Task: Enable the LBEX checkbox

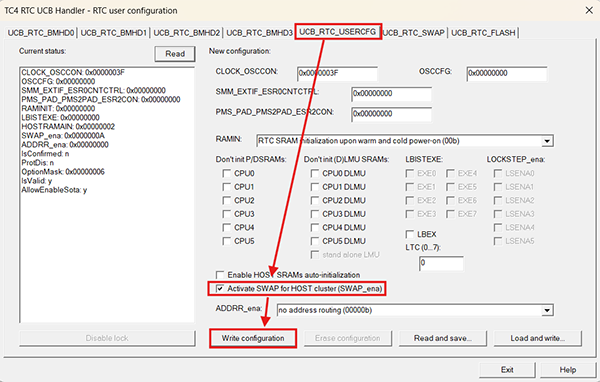Action: pyautogui.click(x=410, y=234)
